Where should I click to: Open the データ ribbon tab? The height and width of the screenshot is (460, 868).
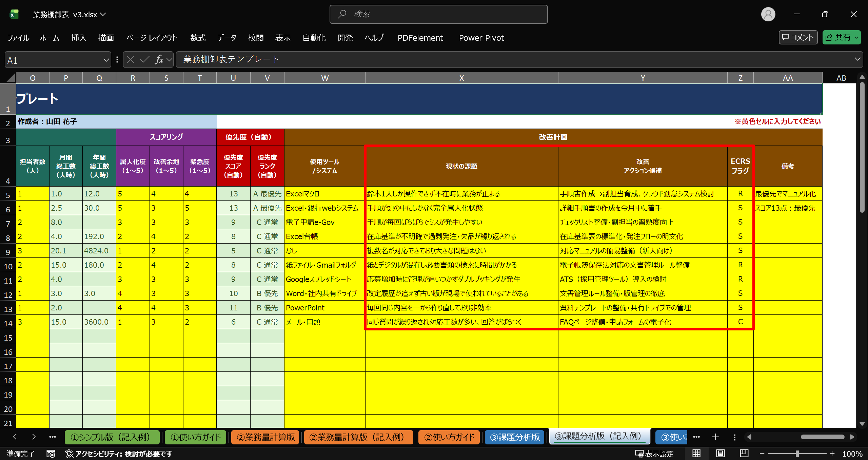click(226, 38)
